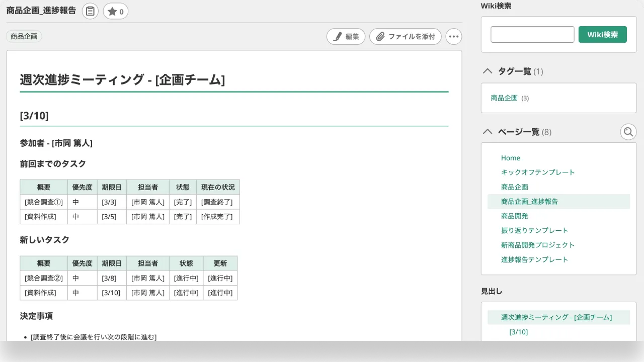
Task: Open the ellipsis more-options menu
Action: [453, 36]
